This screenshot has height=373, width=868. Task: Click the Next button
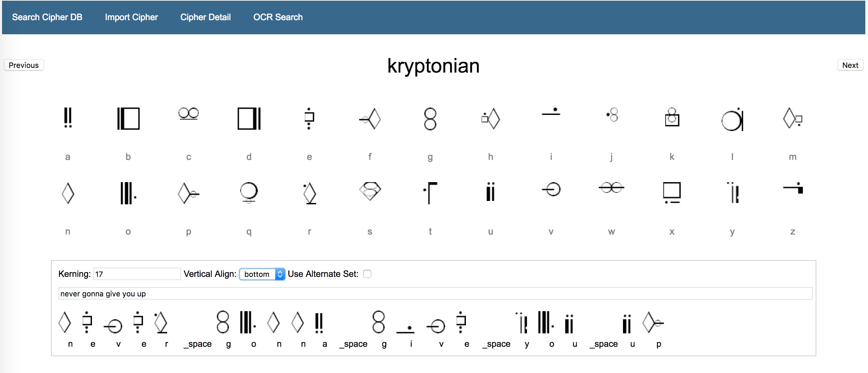pos(850,65)
